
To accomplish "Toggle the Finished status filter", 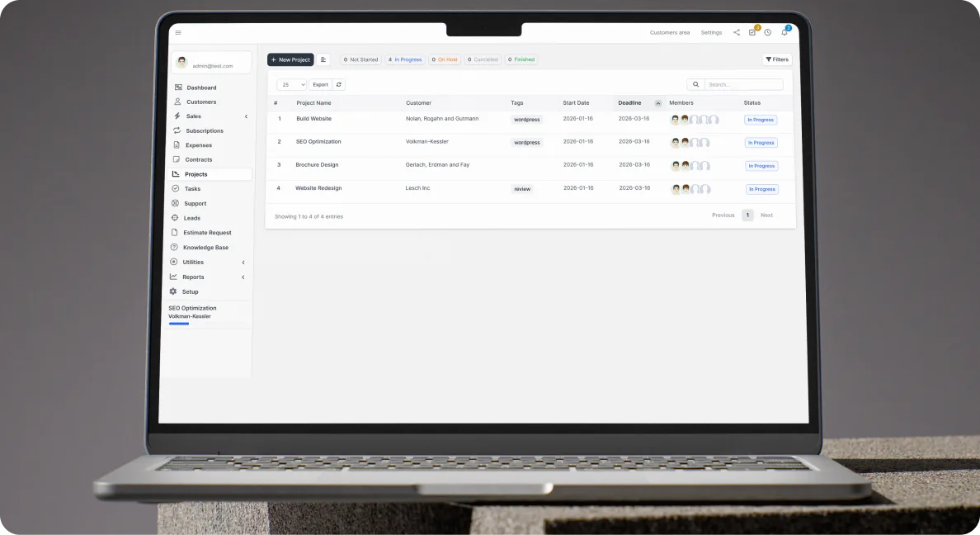I will pyautogui.click(x=521, y=59).
